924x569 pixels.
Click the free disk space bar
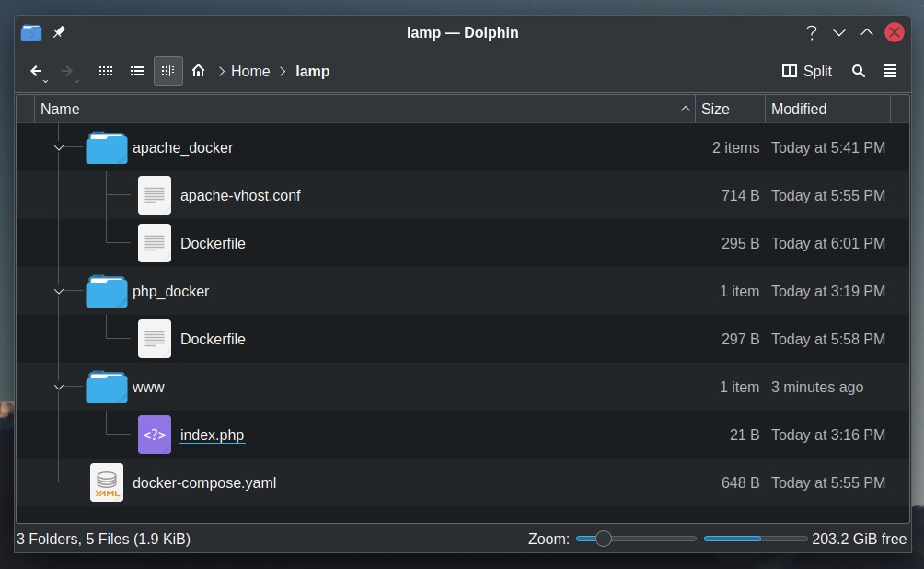tap(756, 539)
